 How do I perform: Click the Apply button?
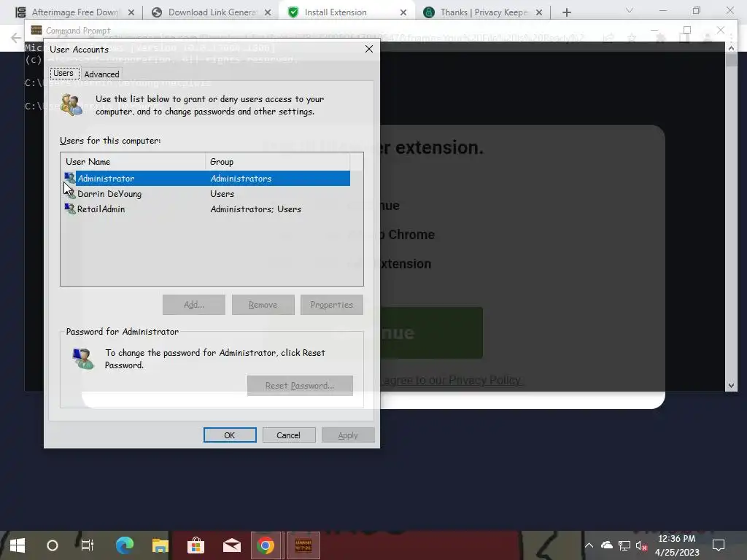(348, 435)
